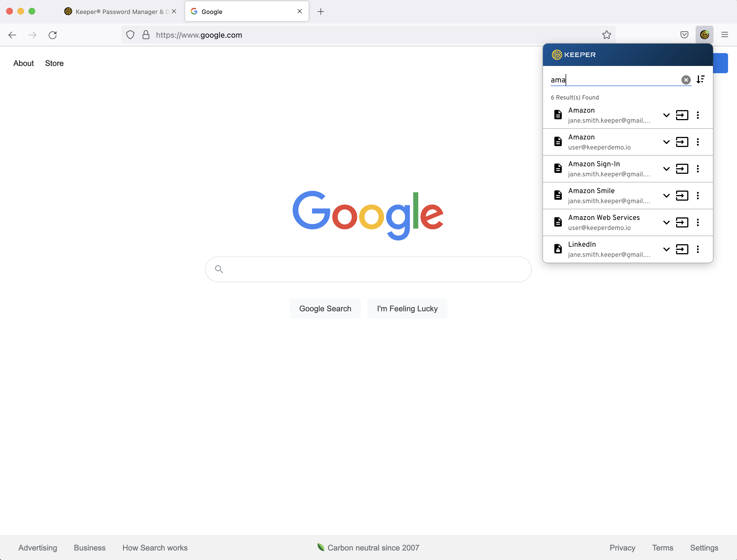
Task: Click the Amazon Web Services record title
Action: (x=604, y=218)
